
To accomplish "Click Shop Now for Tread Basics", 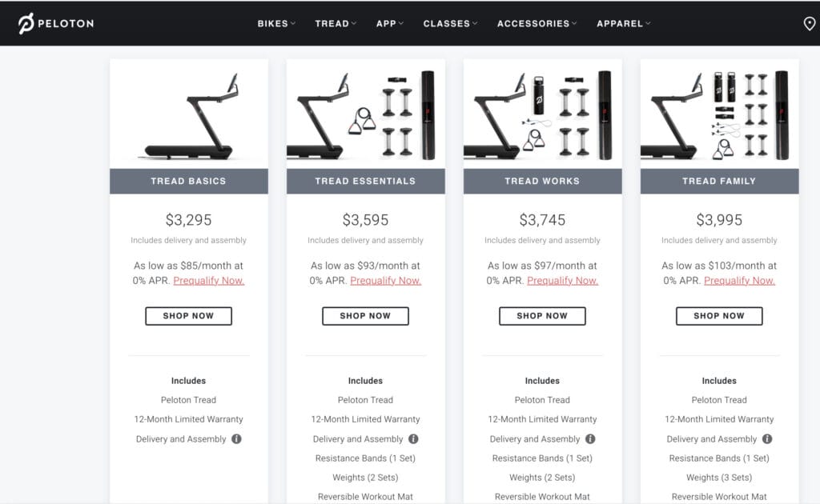I will 188,316.
